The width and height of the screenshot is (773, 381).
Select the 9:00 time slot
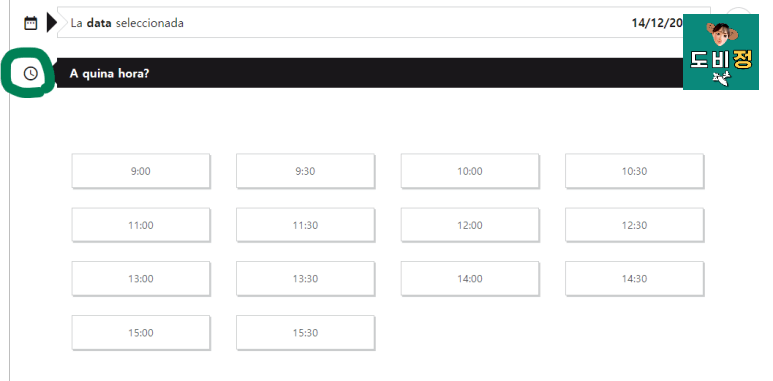tap(141, 171)
